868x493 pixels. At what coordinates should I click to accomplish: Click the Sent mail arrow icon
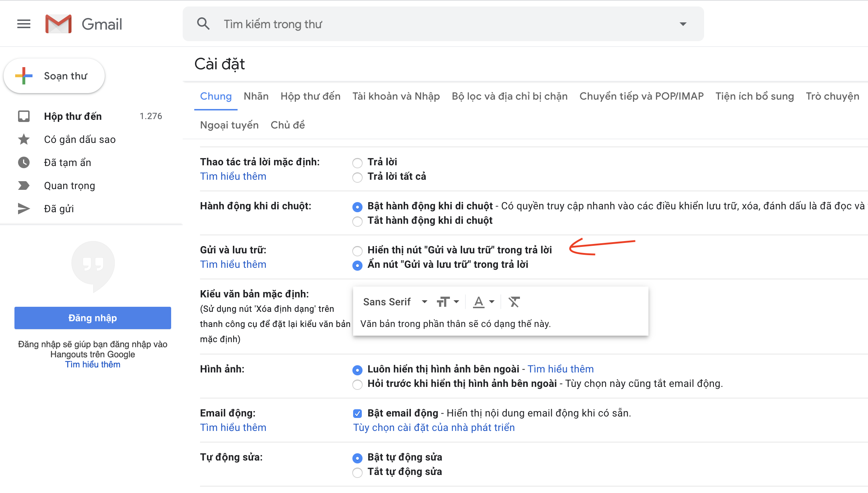[x=24, y=209]
